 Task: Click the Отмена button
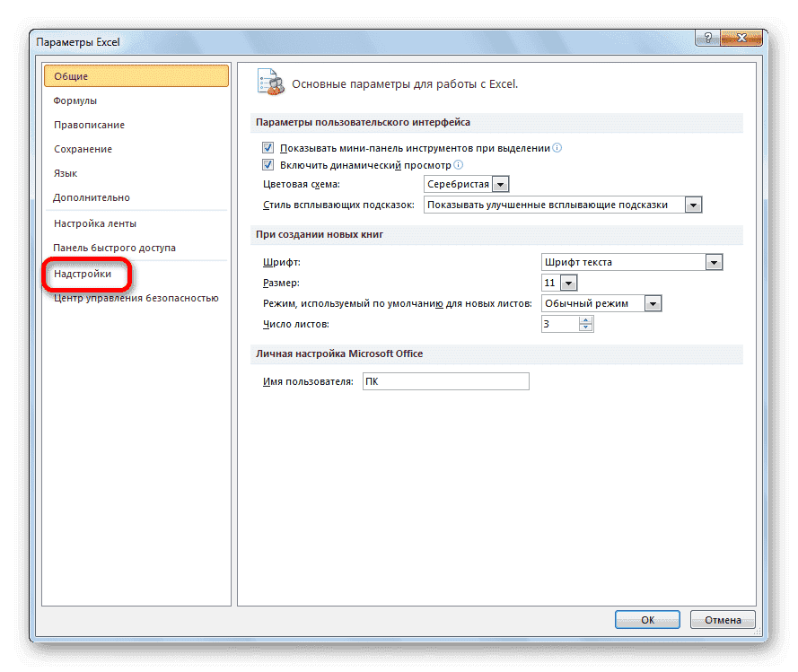pos(722,619)
